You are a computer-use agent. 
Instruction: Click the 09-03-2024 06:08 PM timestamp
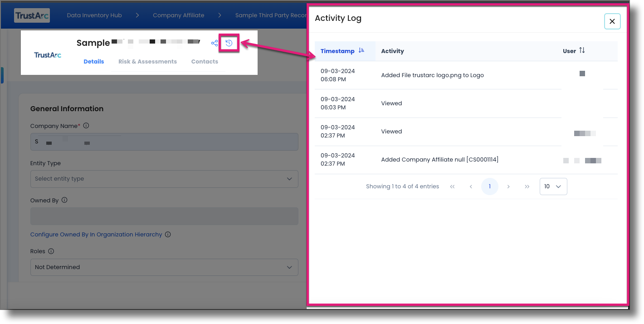click(x=338, y=75)
